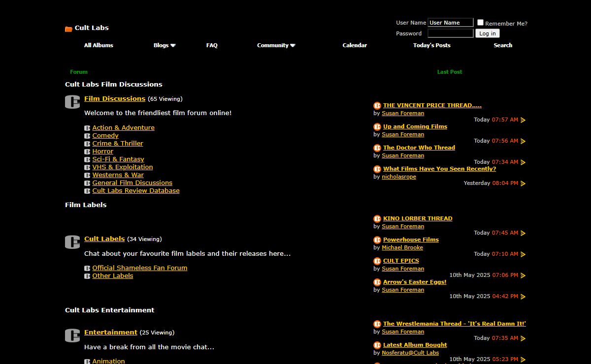Click the User Name input field
591x364 pixels.
pos(451,23)
